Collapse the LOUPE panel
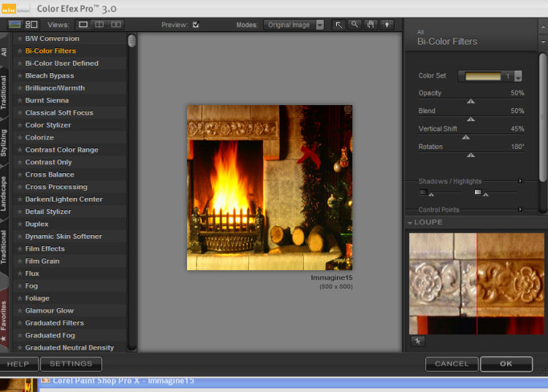 click(410, 223)
